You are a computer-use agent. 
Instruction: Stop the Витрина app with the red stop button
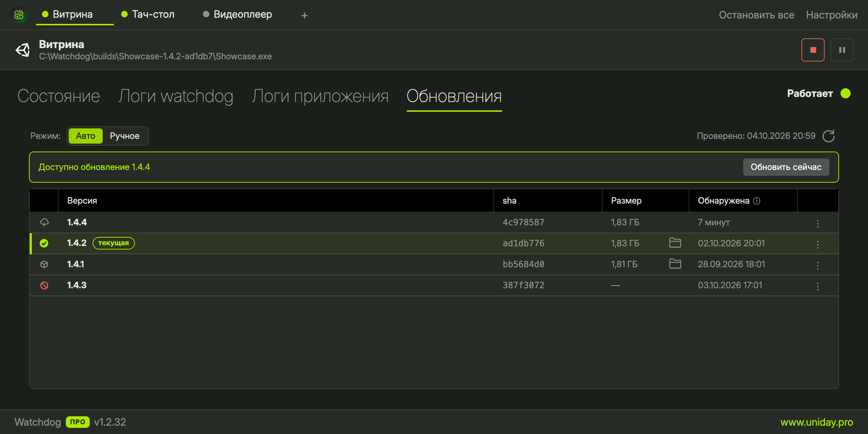point(813,50)
